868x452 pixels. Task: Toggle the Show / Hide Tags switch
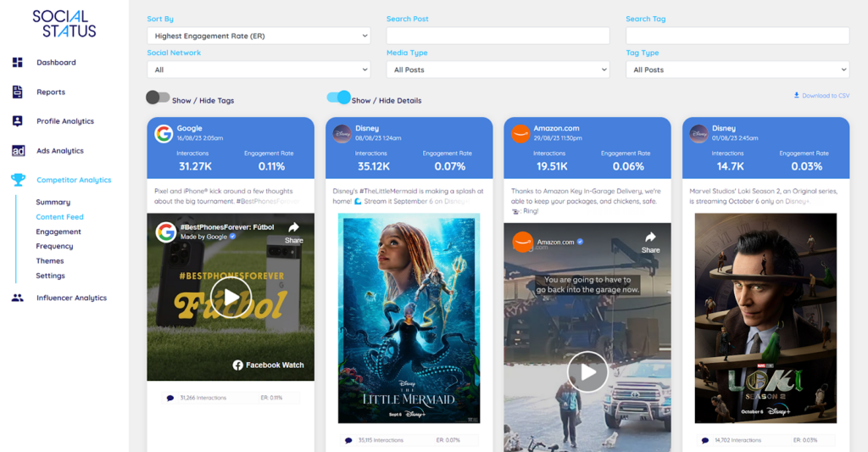tap(158, 98)
